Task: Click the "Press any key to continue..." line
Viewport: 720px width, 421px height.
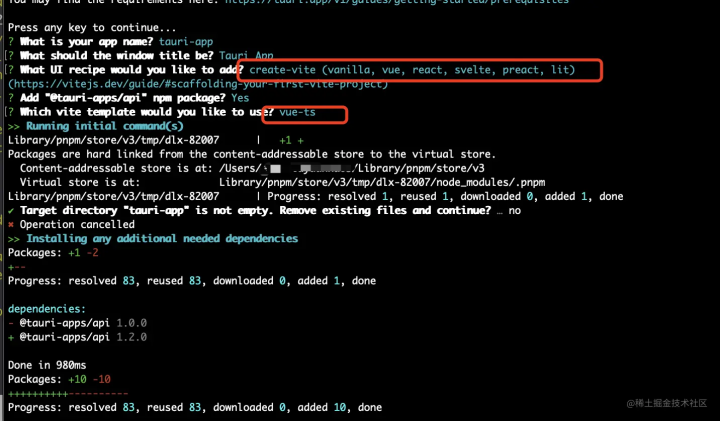Action: point(92,27)
